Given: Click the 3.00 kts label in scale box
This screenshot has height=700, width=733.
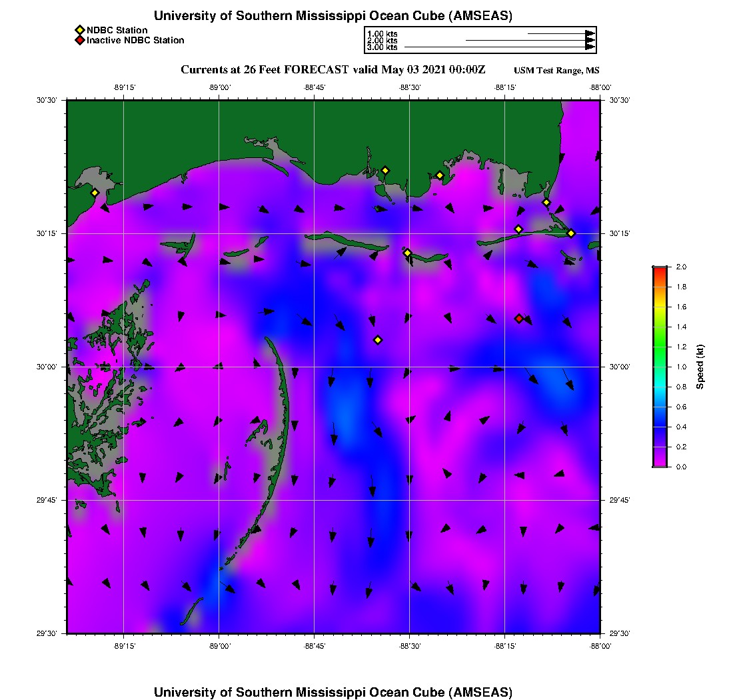Looking at the screenshot, I should pos(382,47).
